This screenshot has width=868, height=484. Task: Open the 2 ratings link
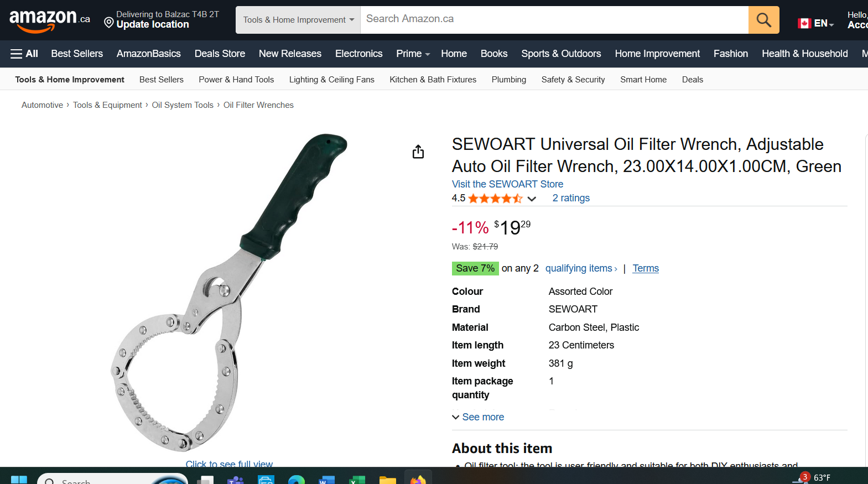coord(571,198)
